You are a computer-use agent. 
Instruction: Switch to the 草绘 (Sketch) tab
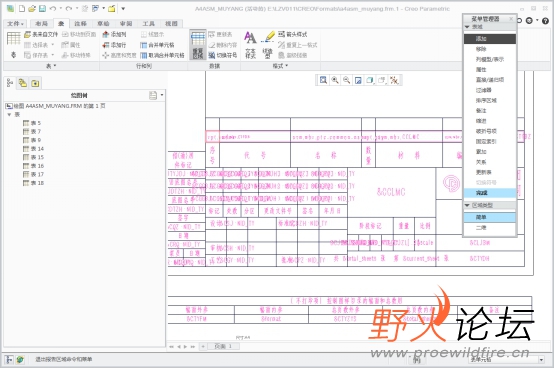click(x=103, y=24)
